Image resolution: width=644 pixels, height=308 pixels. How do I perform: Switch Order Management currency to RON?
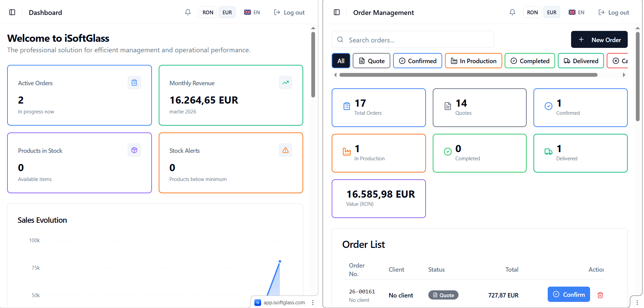(x=532, y=12)
